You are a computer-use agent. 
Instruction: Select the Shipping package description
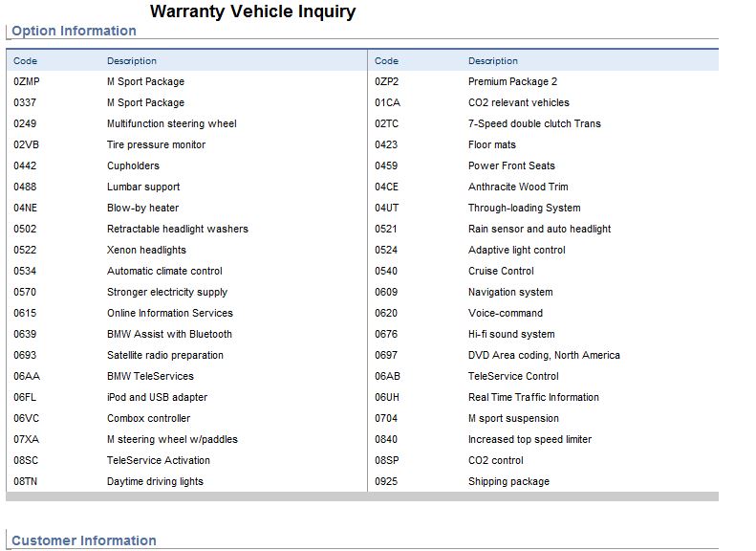[508, 482]
